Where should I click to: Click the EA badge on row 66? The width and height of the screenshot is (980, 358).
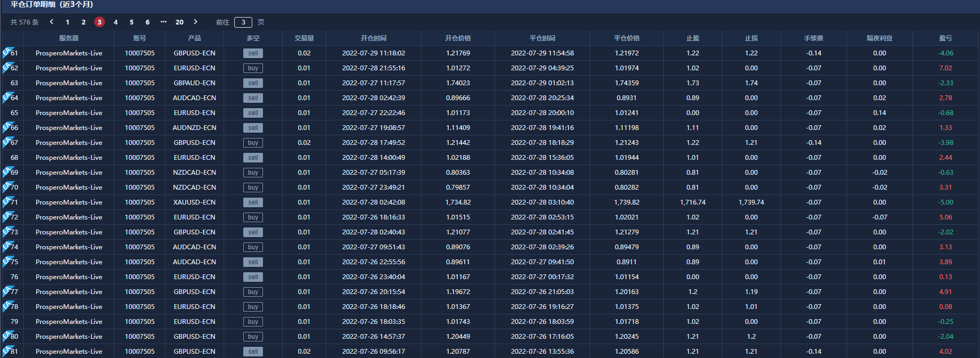pyautogui.click(x=7, y=126)
